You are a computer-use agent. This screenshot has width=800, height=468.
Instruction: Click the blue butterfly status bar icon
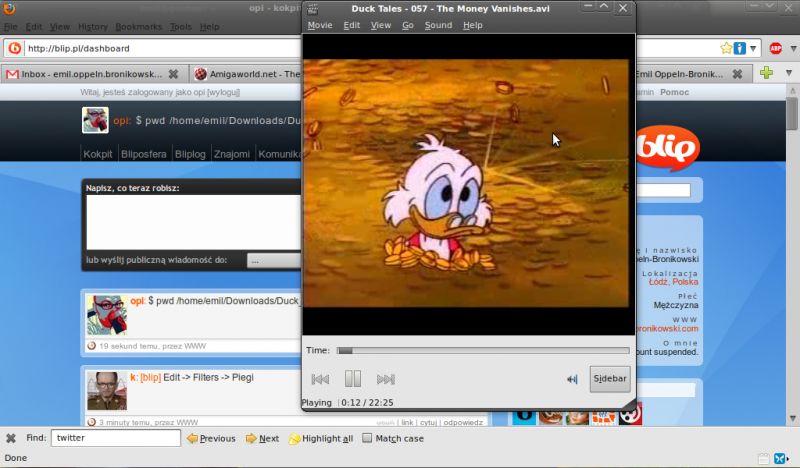click(x=781, y=458)
